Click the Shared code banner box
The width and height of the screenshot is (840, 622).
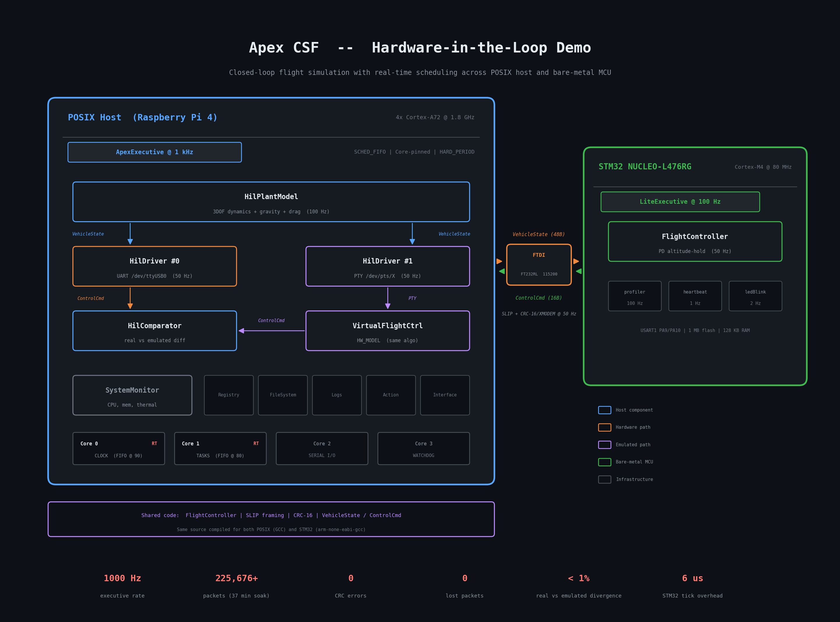(271, 519)
